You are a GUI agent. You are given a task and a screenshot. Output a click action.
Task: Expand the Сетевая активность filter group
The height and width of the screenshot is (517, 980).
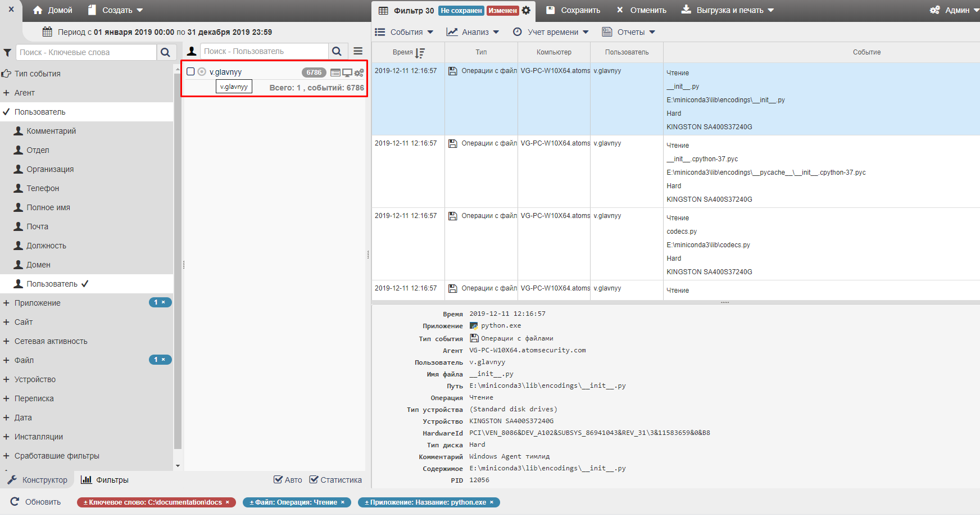51,341
